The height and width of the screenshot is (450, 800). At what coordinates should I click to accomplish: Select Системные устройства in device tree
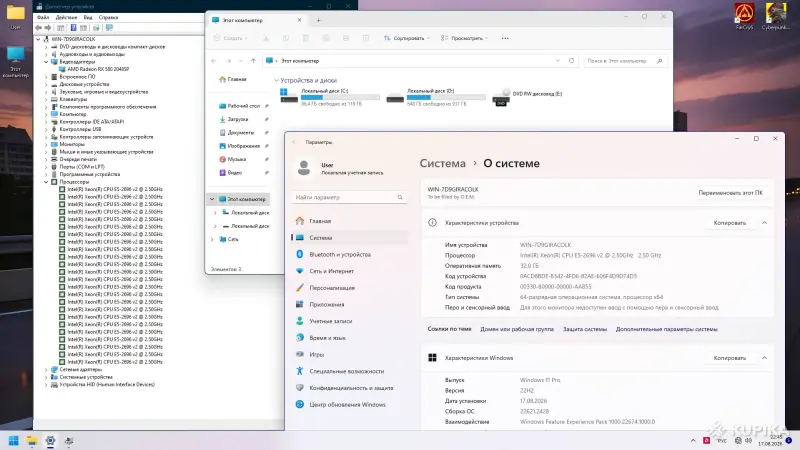[x=86, y=377]
